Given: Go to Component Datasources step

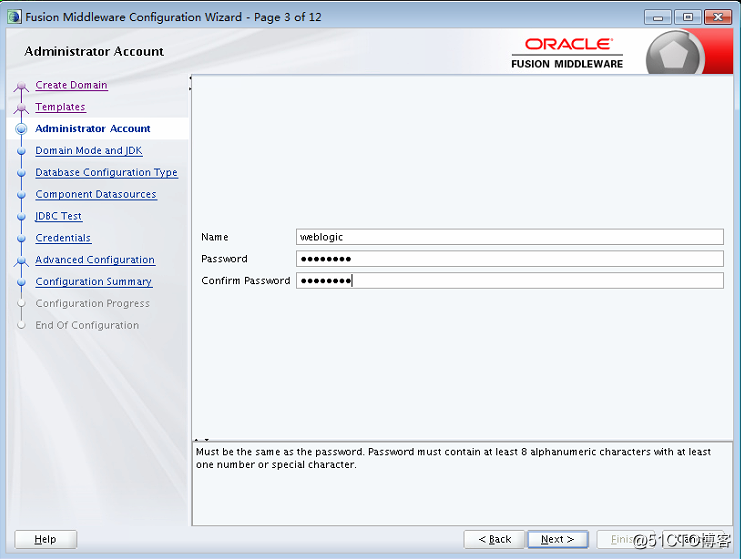Looking at the screenshot, I should [x=96, y=194].
